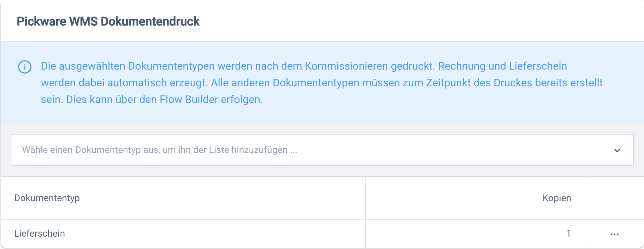Click the column divider right of Kopien

(x=585, y=198)
